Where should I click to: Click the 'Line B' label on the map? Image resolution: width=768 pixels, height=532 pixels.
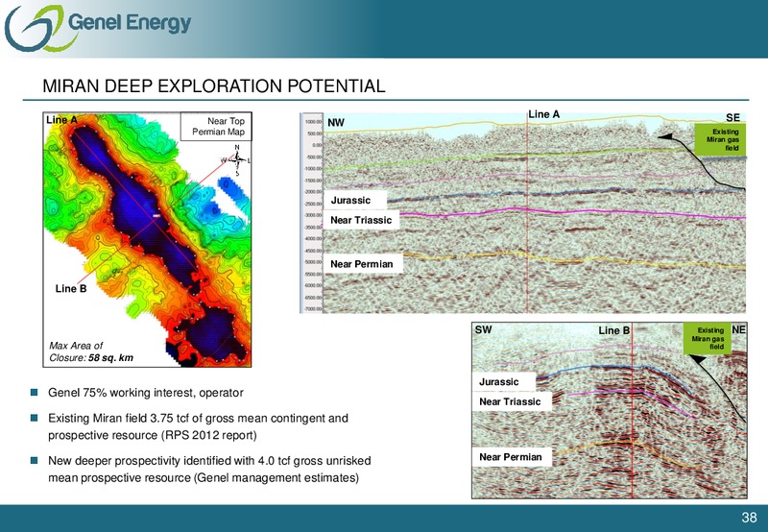click(71, 288)
